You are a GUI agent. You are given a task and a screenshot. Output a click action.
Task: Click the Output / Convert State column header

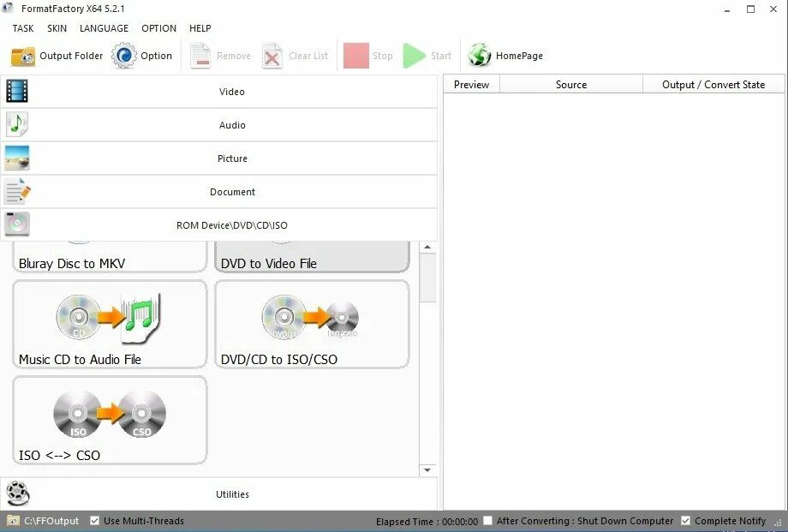(713, 85)
